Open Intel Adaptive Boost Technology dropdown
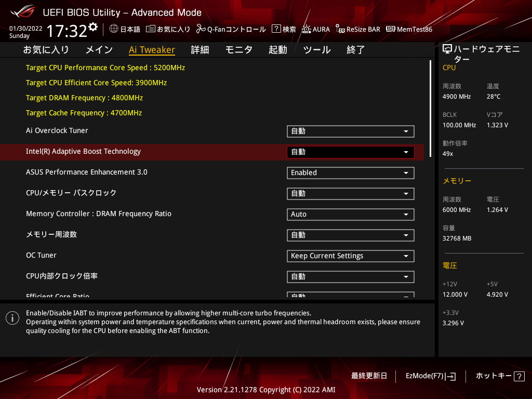The image size is (532, 399). click(351, 152)
